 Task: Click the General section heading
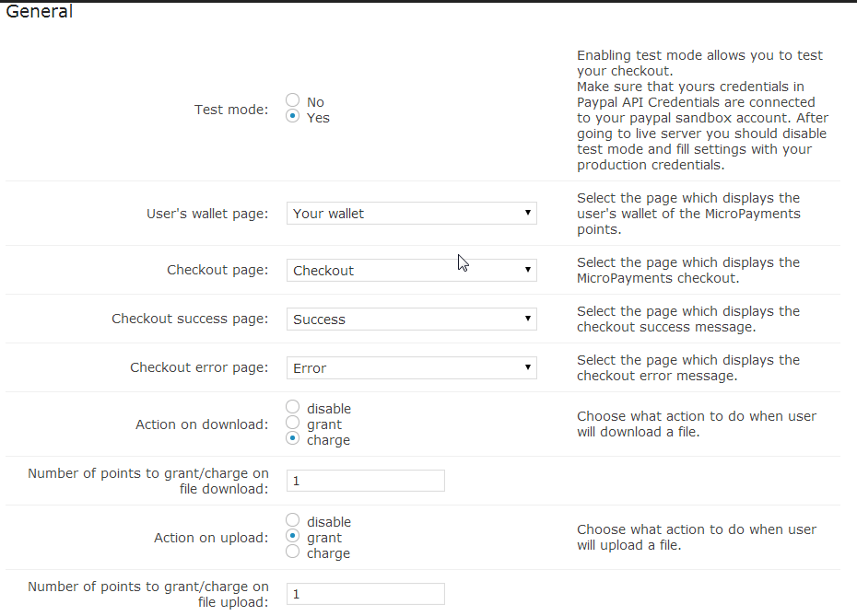39,13
